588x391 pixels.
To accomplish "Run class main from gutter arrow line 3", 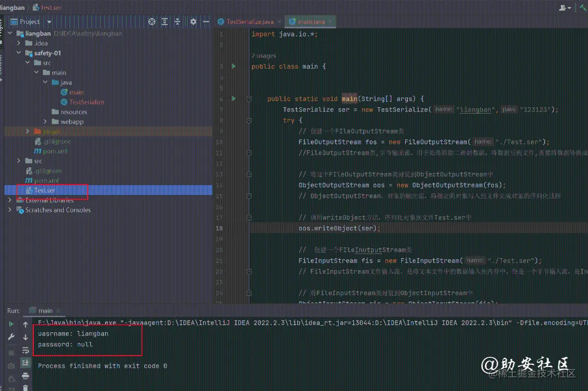I will click(234, 66).
